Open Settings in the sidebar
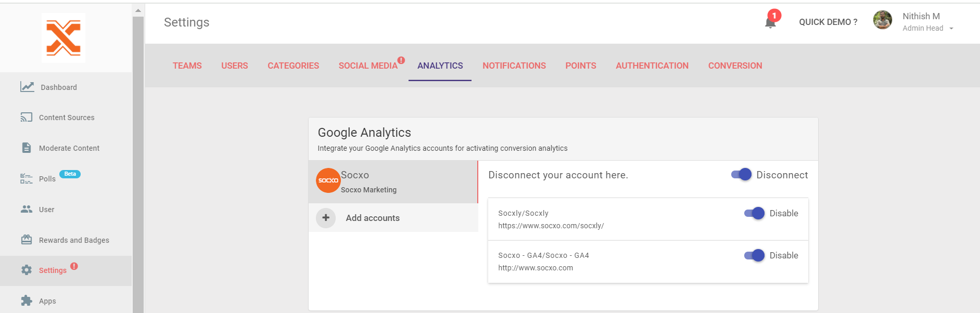This screenshot has width=980, height=313. click(x=66, y=270)
